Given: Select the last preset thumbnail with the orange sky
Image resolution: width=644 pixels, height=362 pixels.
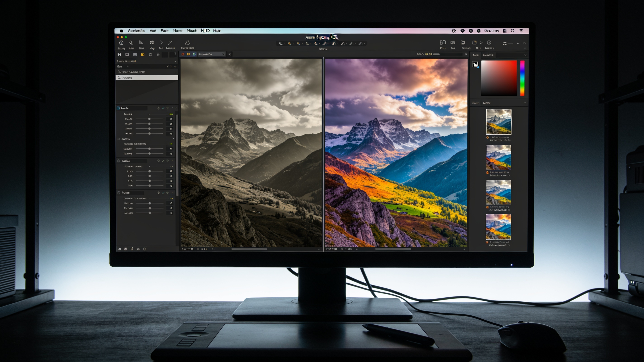Looking at the screenshot, I should (x=498, y=227).
